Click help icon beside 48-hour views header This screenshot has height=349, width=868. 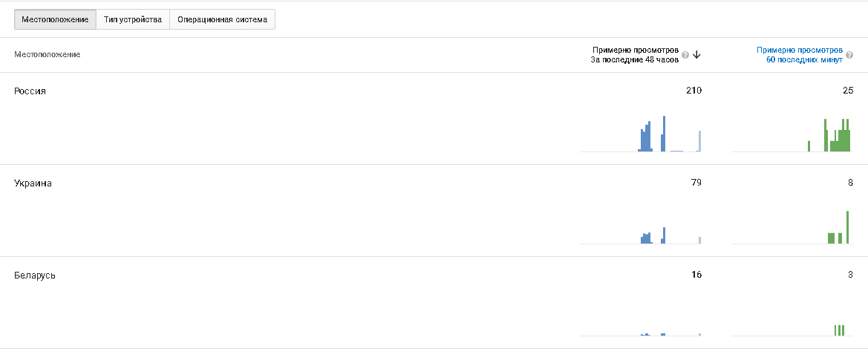[x=685, y=55]
